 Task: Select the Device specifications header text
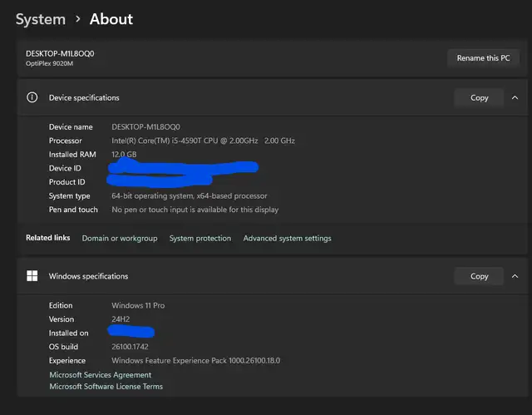click(x=84, y=98)
